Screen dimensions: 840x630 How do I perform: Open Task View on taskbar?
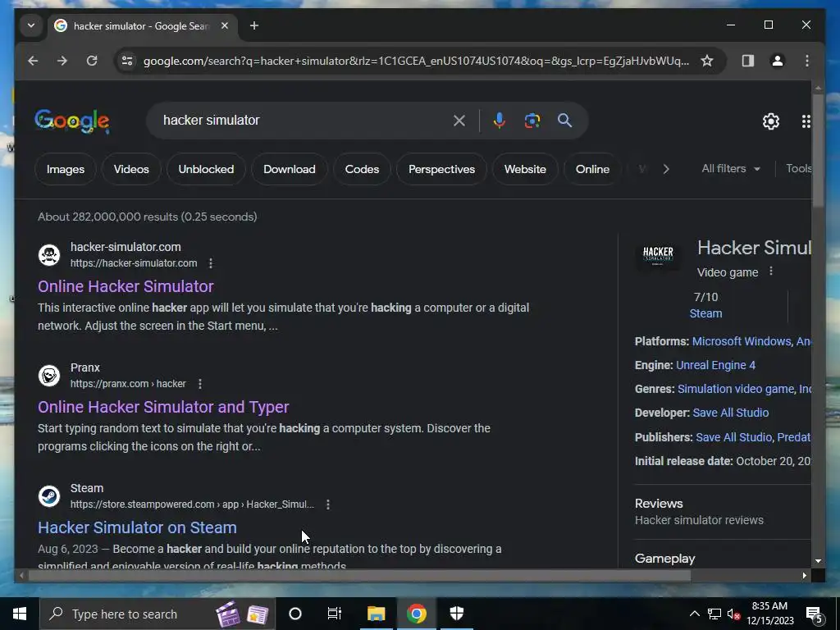(x=335, y=614)
